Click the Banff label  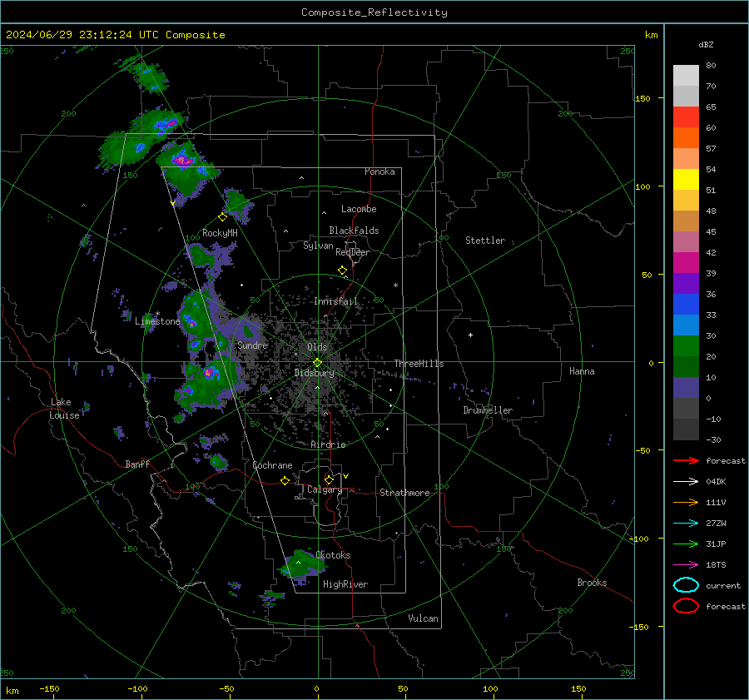coord(137,464)
